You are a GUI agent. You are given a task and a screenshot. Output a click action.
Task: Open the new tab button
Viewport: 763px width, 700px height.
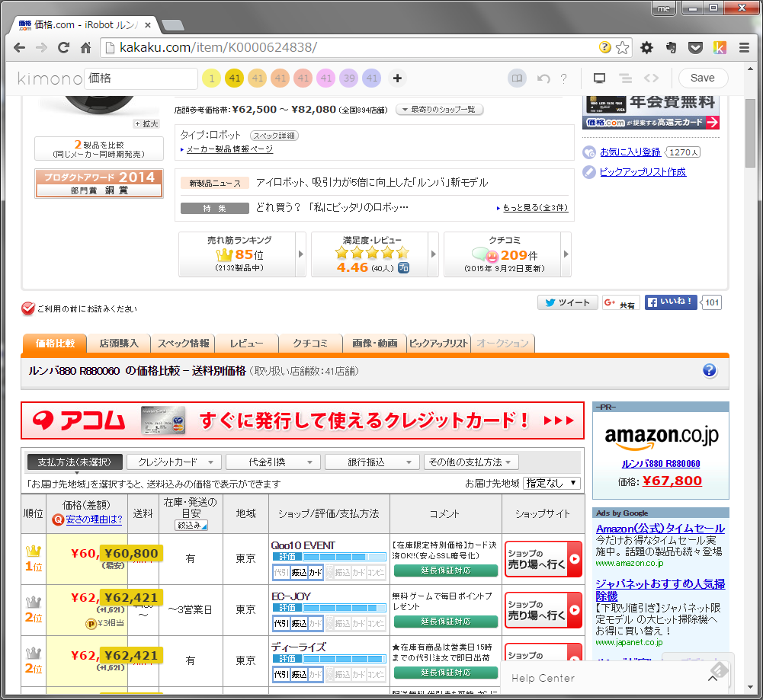coord(172,25)
